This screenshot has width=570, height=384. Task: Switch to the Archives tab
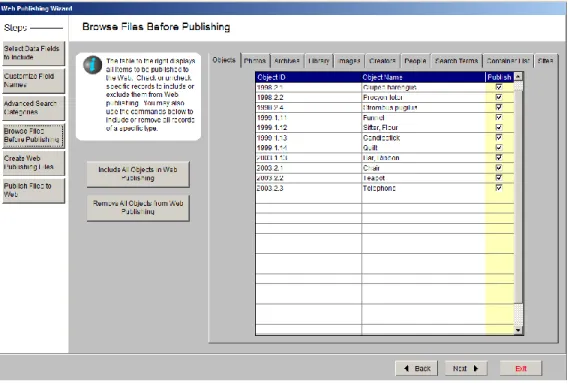[286, 61]
